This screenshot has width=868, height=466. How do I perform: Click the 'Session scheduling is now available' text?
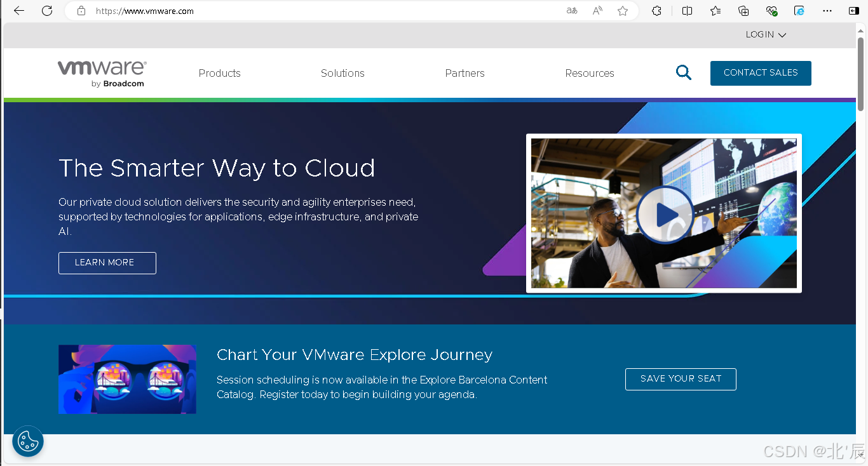point(382,387)
